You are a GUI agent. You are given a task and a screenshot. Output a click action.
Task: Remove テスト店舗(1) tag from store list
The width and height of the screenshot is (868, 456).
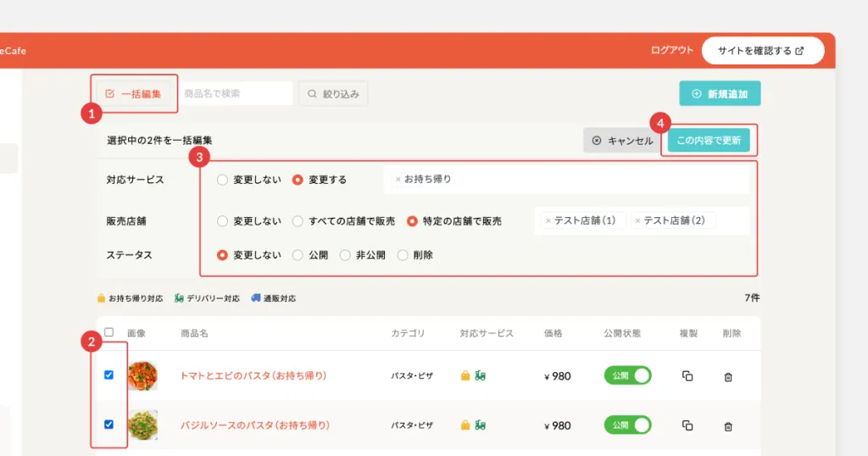(x=548, y=220)
